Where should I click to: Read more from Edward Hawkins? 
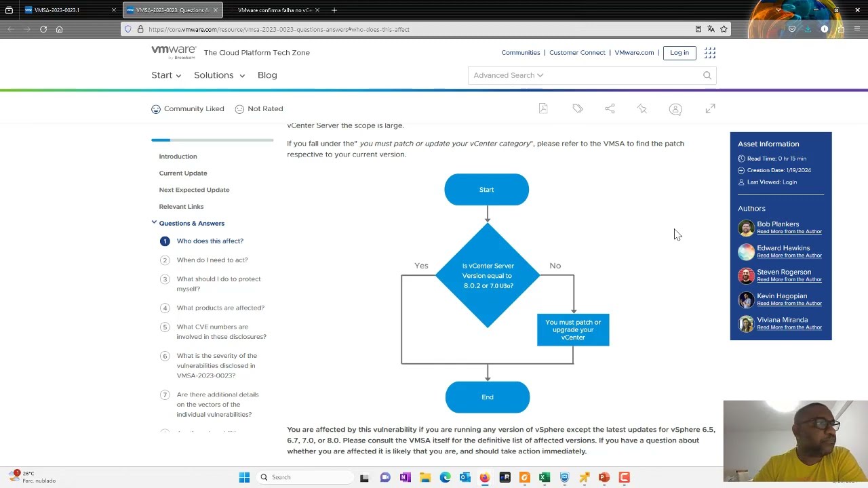coord(789,256)
